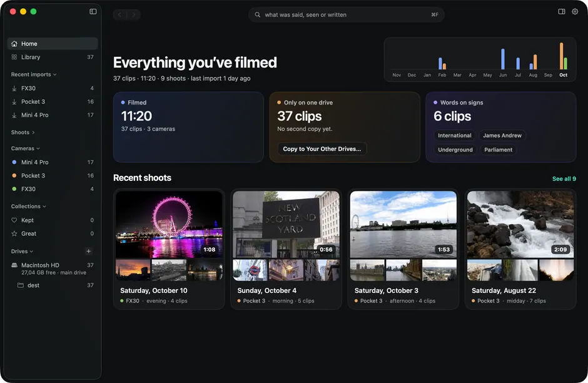Select the Underground sign tag
The image size is (588, 383).
coord(455,150)
